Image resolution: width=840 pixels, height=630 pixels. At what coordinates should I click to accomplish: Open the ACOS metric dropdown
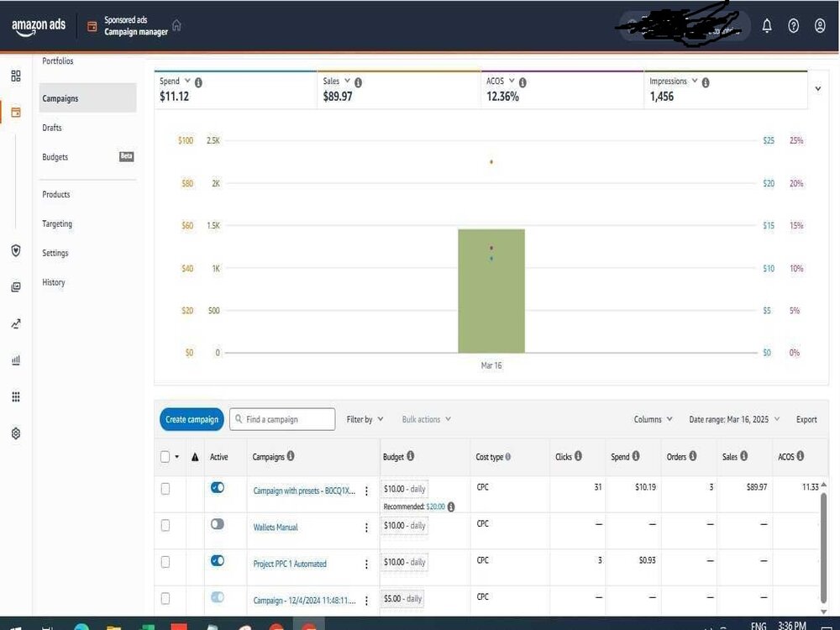(512, 81)
